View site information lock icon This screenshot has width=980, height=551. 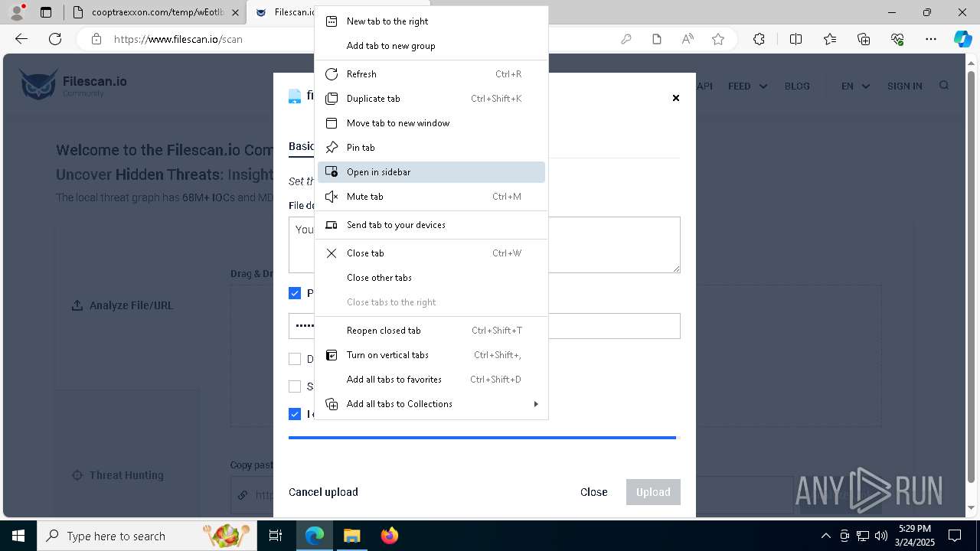pos(96,39)
